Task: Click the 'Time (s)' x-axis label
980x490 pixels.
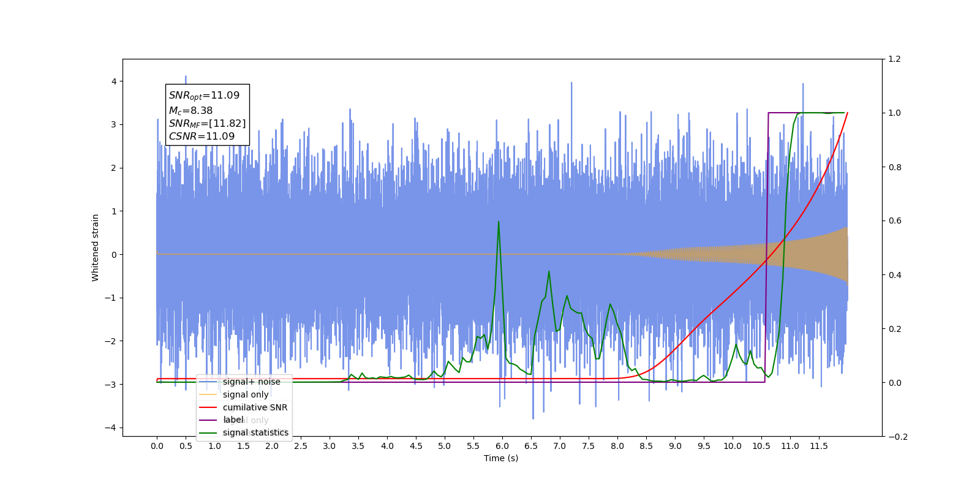Action: point(501,458)
